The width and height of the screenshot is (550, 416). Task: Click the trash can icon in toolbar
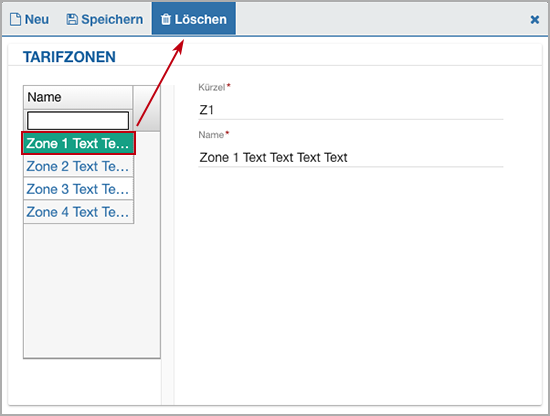pos(166,19)
